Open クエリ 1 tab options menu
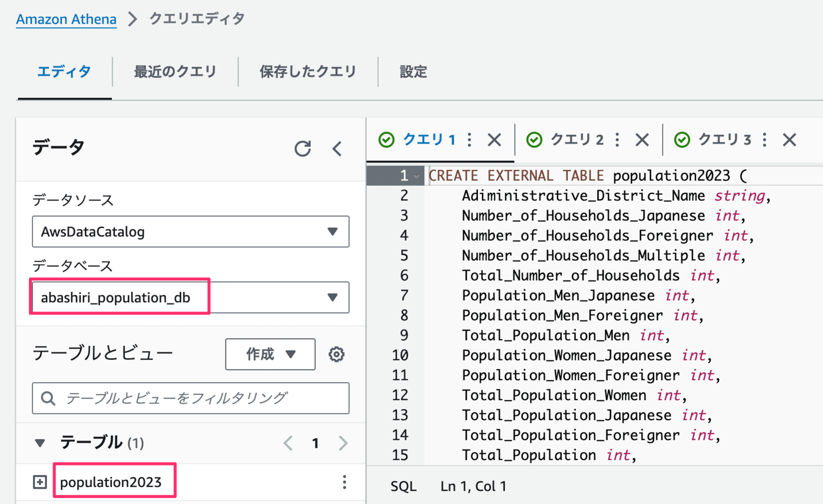Screen dimensions: 823x504 (470, 140)
